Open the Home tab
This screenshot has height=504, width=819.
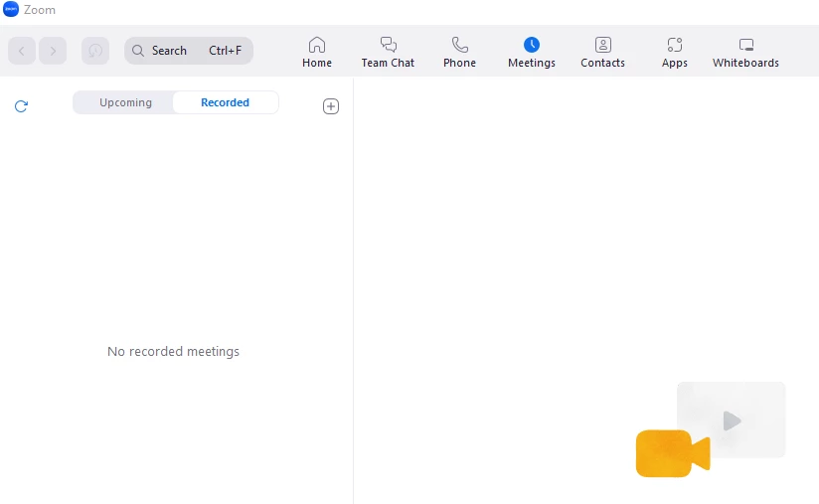[x=316, y=53]
